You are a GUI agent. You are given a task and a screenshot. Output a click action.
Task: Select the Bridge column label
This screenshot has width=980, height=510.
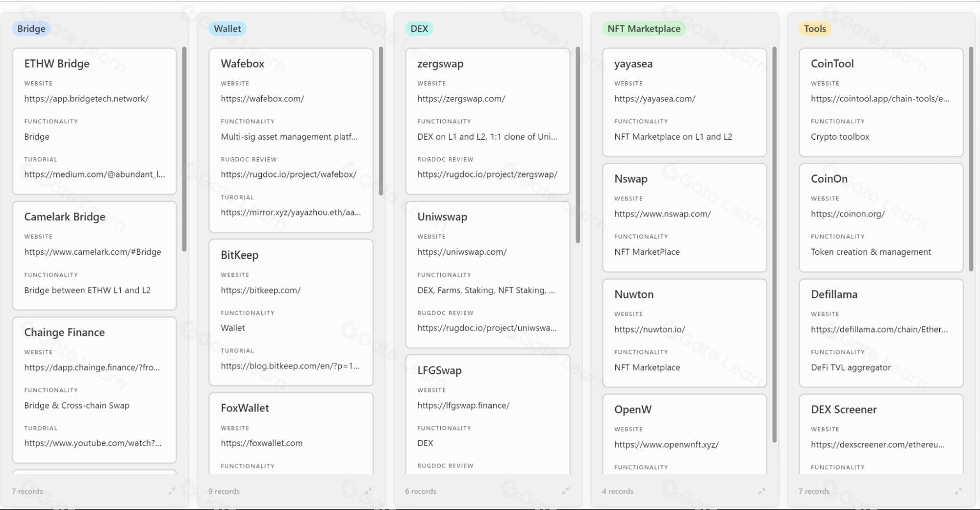(x=31, y=28)
